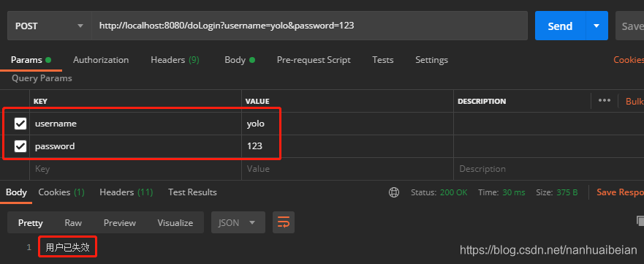
Task: Switch to the Authorization tab
Action: 101,60
